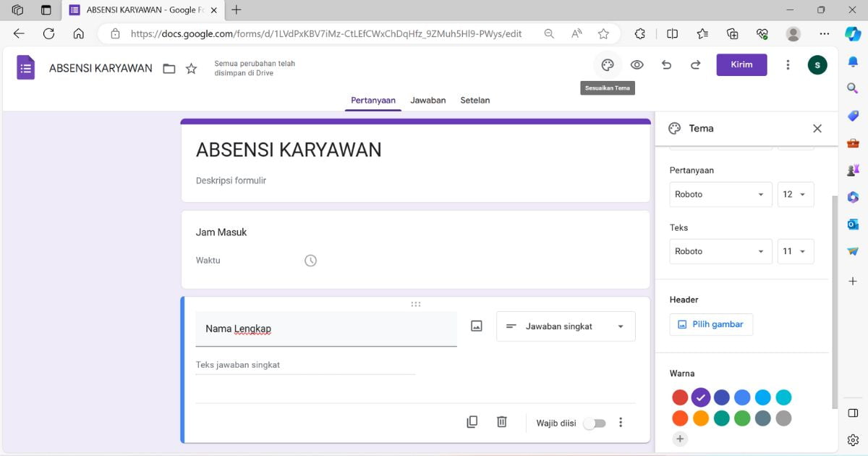The height and width of the screenshot is (456, 868).
Task: Open browser home page
Action: 79,33
